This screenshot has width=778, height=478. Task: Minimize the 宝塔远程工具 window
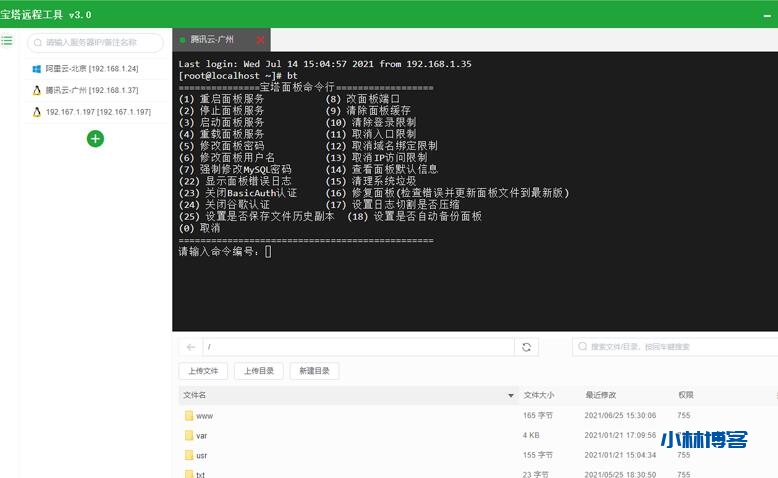pos(767,16)
